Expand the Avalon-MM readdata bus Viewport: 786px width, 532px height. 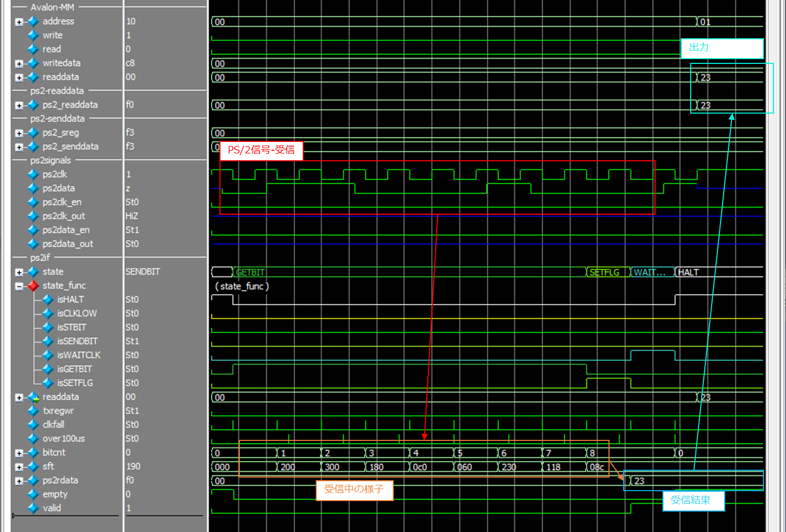[x=19, y=77]
